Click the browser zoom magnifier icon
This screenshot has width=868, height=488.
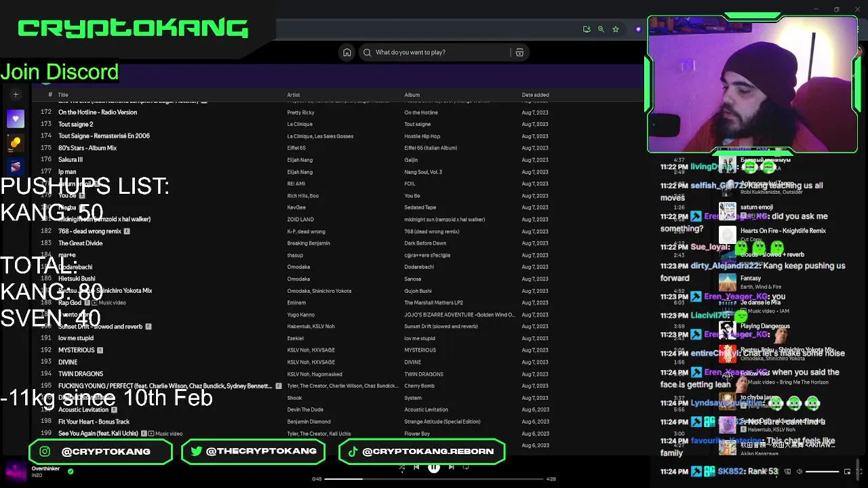pyautogui.click(x=601, y=29)
